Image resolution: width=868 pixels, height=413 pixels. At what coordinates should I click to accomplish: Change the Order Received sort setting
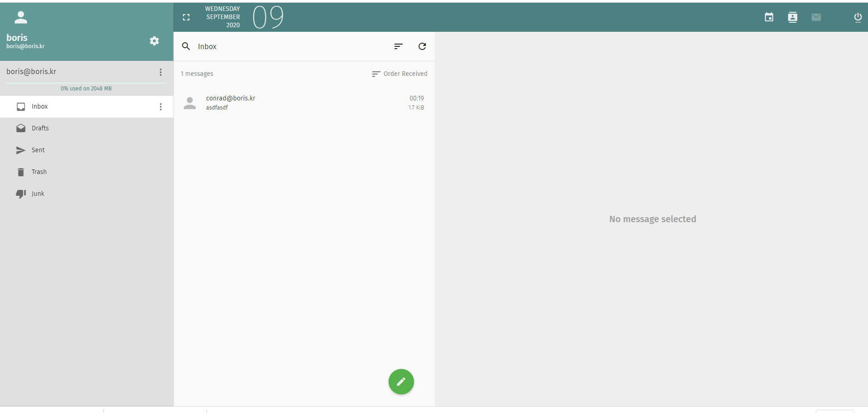(x=399, y=74)
